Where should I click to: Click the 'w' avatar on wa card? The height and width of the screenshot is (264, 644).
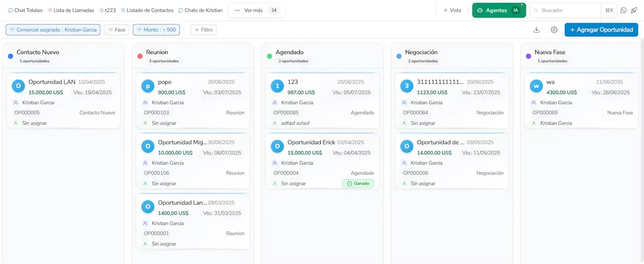[x=536, y=87]
